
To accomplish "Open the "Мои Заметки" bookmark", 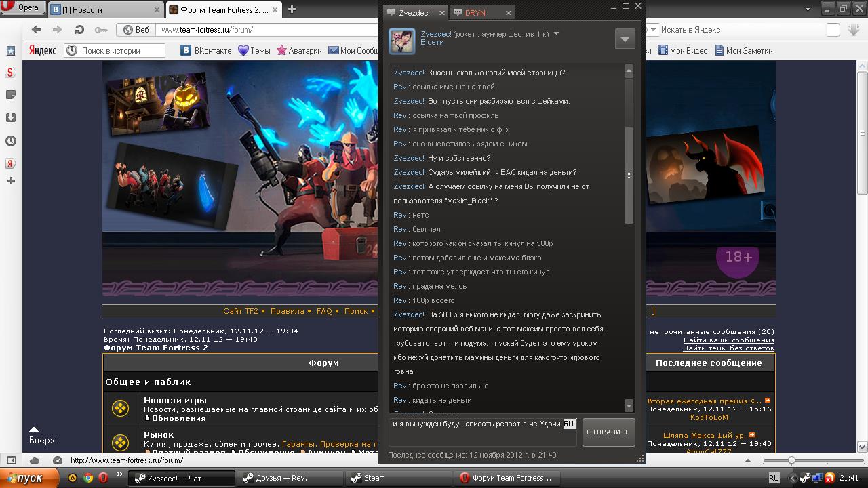I will [x=743, y=50].
